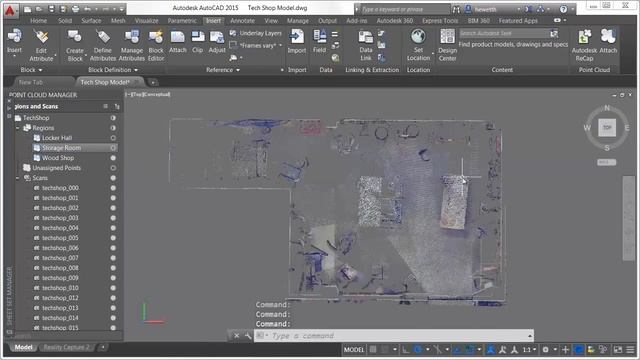Open Edit Attribute tool
This screenshot has width=640, height=360.
click(41, 45)
